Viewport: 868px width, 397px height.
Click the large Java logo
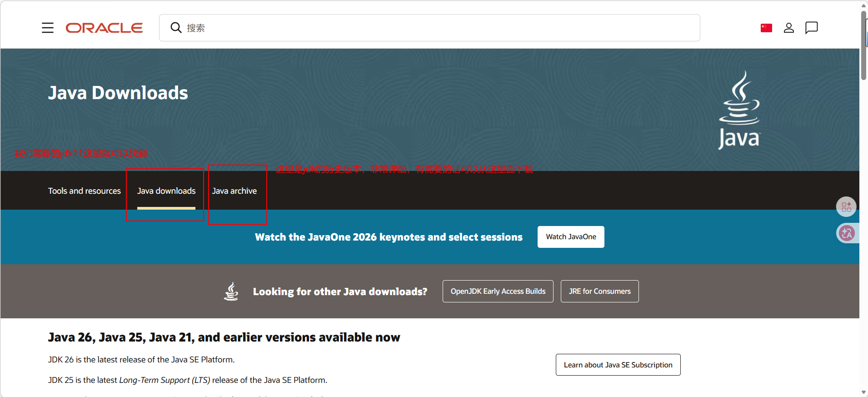tap(739, 110)
